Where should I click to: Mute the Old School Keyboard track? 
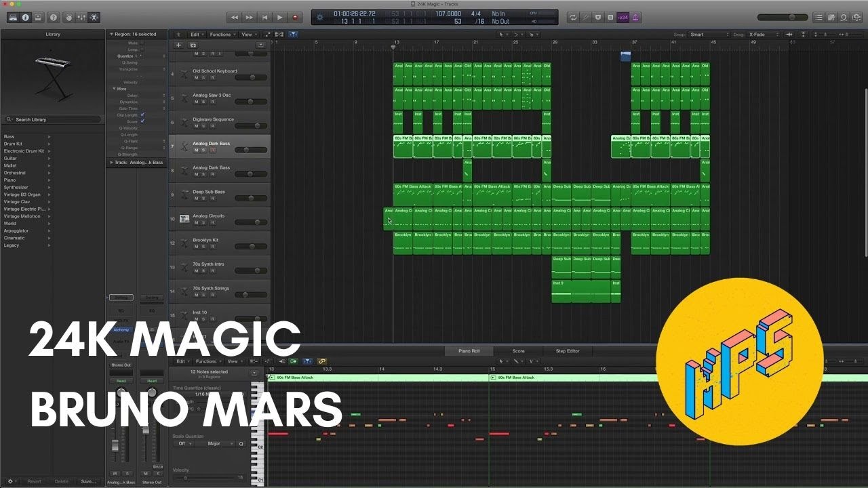tap(197, 77)
